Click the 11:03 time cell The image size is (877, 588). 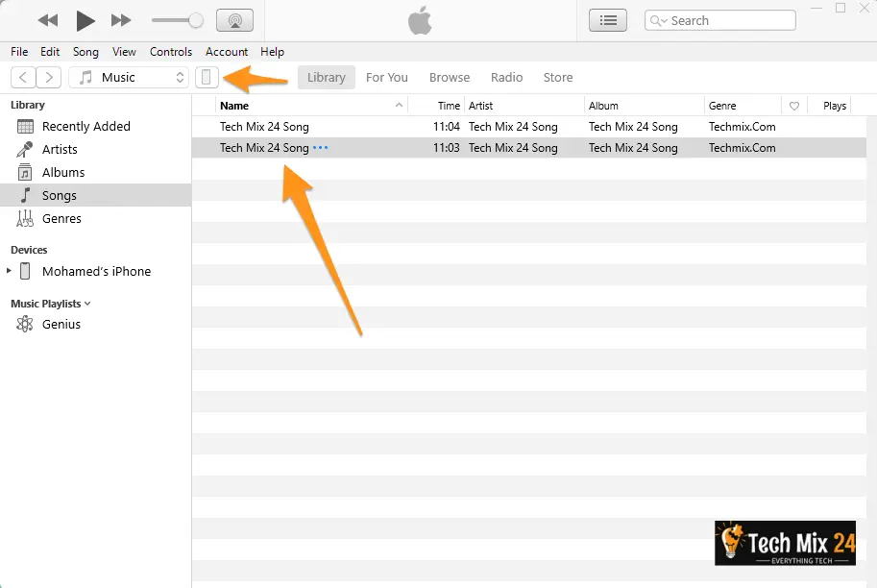point(446,148)
